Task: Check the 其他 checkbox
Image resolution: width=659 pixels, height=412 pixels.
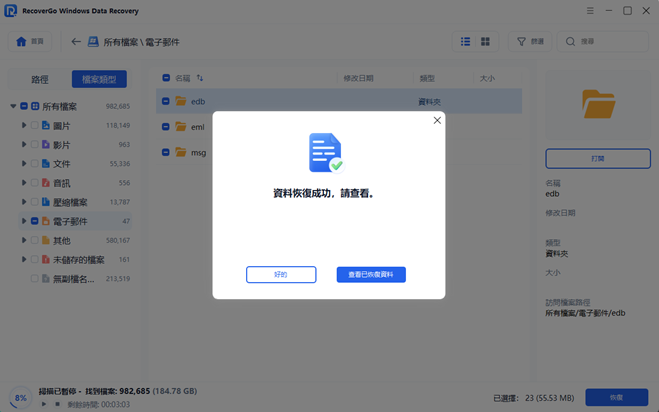Action: (34, 240)
